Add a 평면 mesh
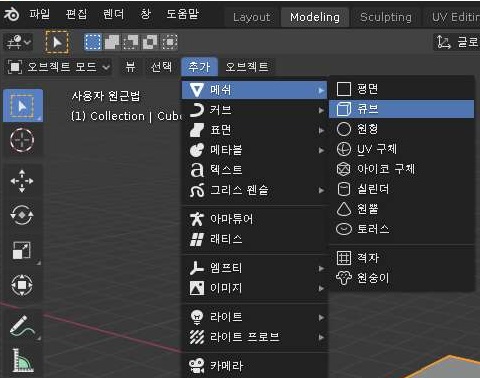The height and width of the screenshot is (378, 480). (x=401, y=89)
